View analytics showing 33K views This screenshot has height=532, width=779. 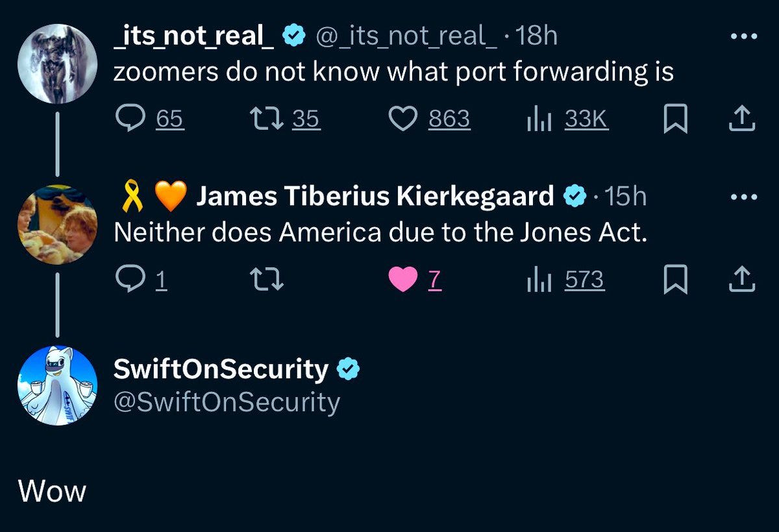pos(567,119)
